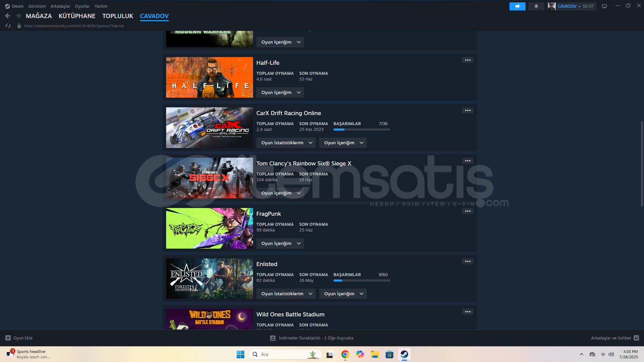Click the vertical page scrollbar

[642, 164]
